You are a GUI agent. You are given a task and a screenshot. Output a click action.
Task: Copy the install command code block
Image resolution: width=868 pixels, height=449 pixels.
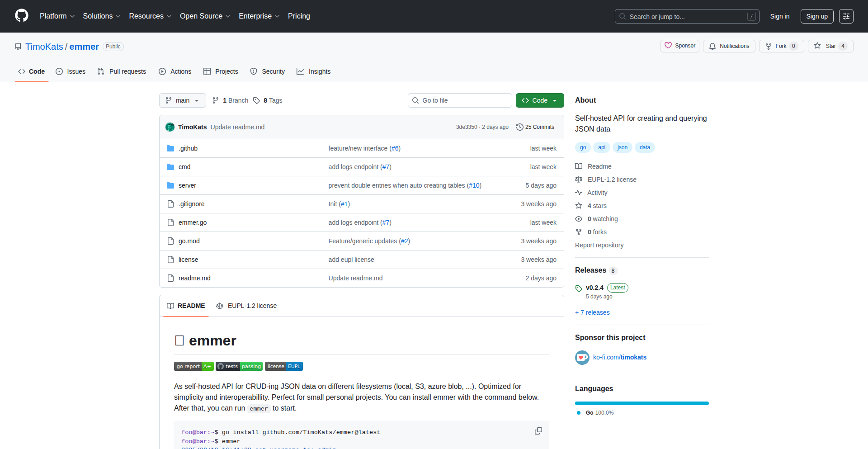click(538, 431)
